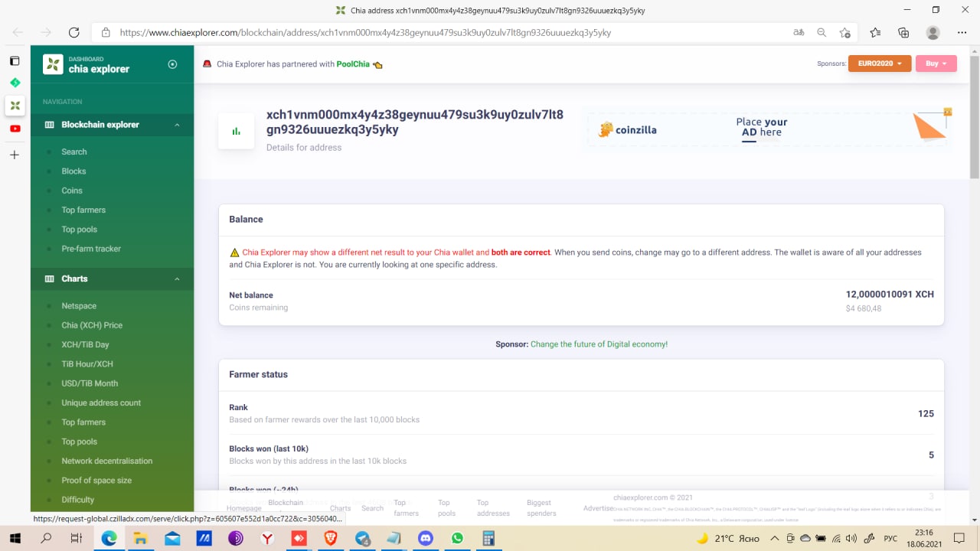Open the Chia (XCH) Price chart
The height and width of the screenshot is (551, 980).
coord(92,325)
